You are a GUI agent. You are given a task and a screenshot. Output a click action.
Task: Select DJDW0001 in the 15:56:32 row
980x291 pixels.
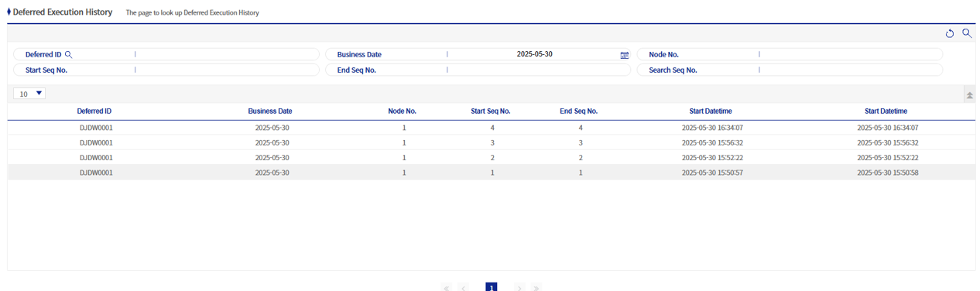pos(96,143)
